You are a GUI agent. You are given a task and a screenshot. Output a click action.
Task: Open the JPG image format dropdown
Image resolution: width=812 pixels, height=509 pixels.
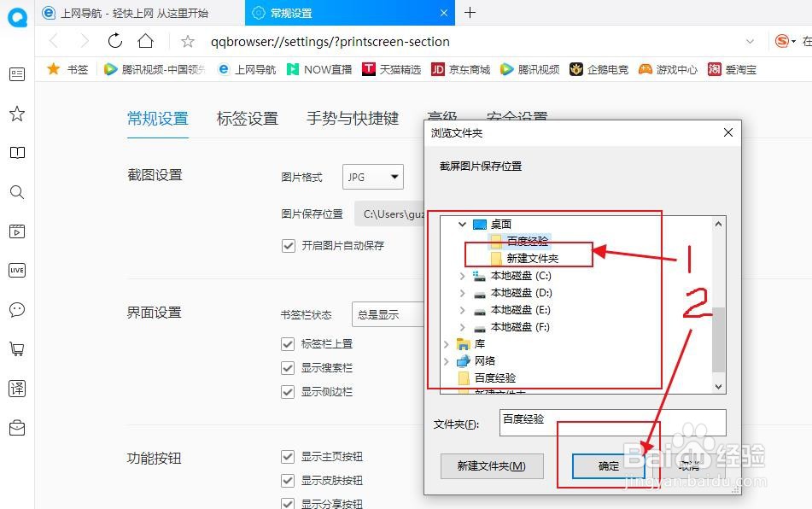[373, 177]
